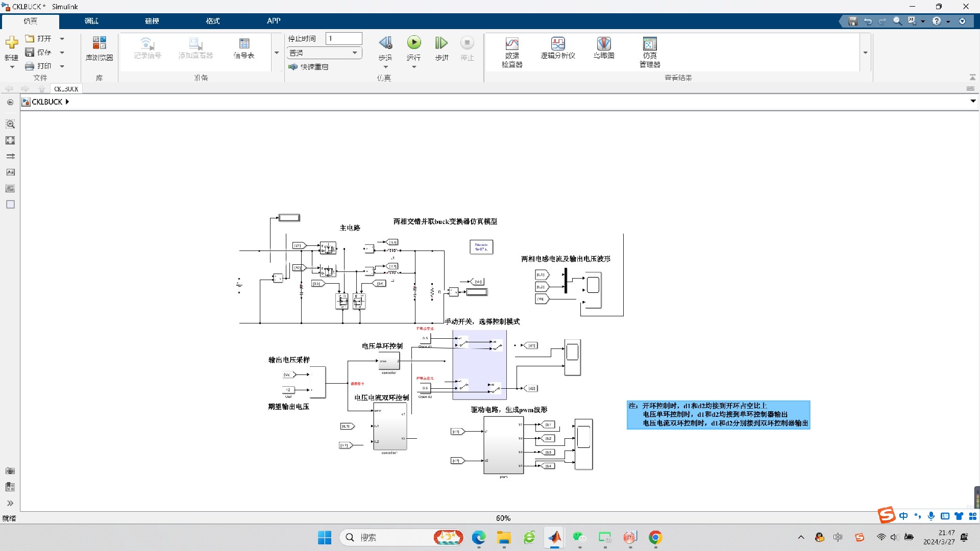Open the Bird's-Eye View (鸟瞰图)
Viewport: 980px width, 551px height.
point(603,48)
